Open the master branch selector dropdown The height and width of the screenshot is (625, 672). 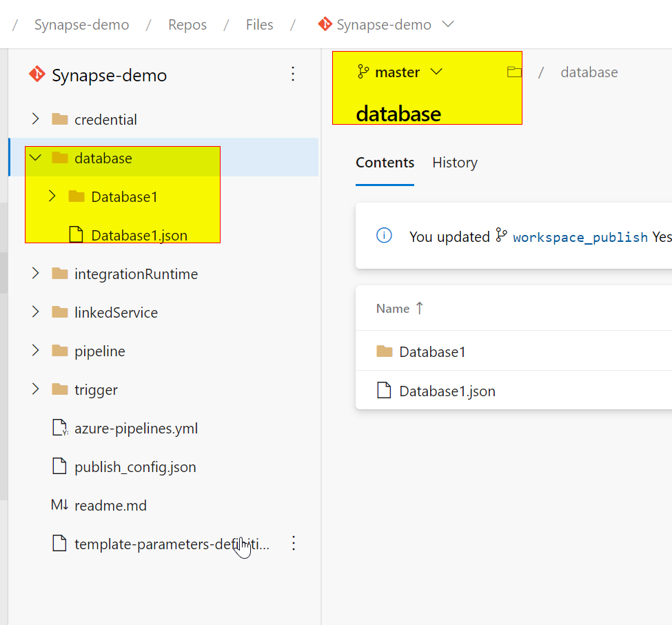[437, 71]
